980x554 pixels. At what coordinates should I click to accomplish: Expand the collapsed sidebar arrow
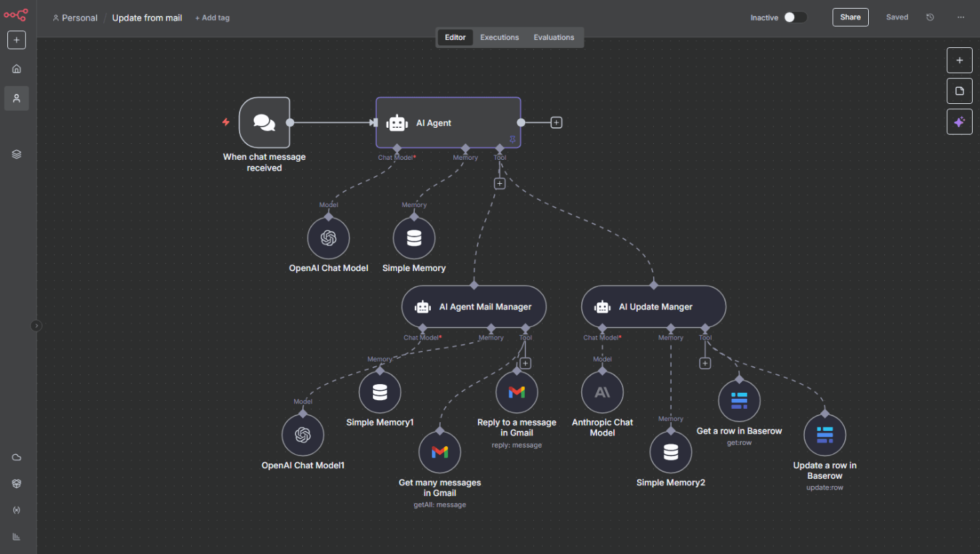tap(36, 326)
